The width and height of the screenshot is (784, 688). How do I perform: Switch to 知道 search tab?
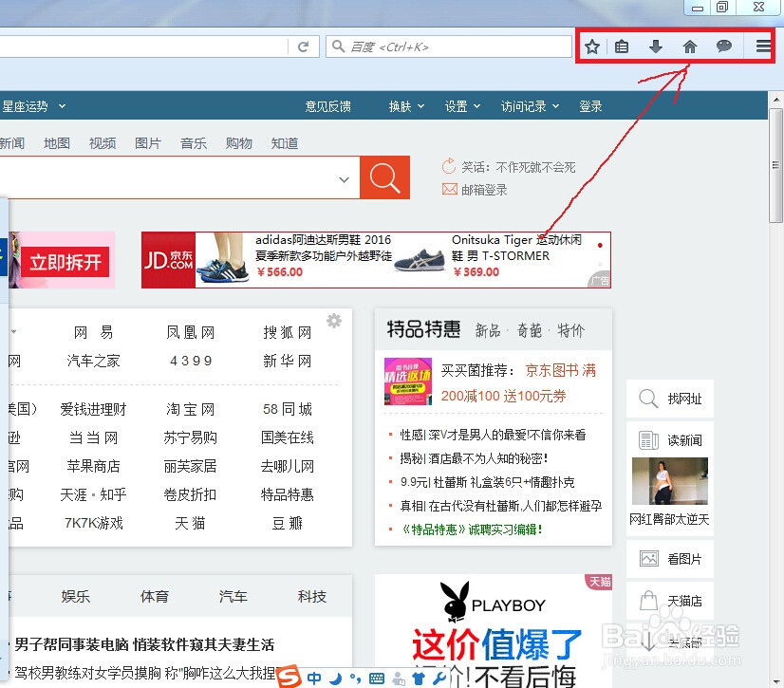(285, 143)
